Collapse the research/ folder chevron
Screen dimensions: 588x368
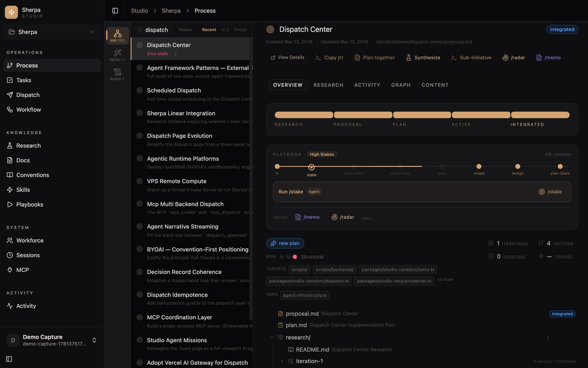pos(272,338)
